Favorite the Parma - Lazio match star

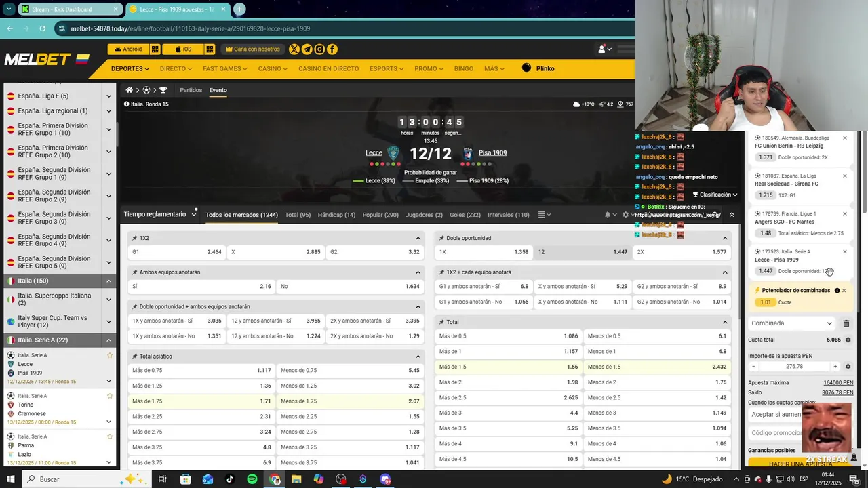coord(110,436)
